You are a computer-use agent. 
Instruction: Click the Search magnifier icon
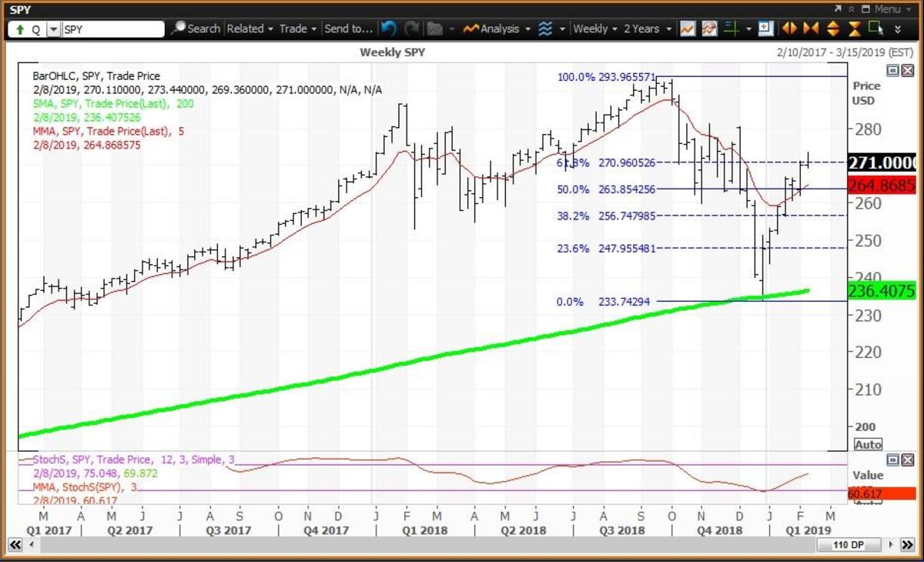click(x=179, y=28)
